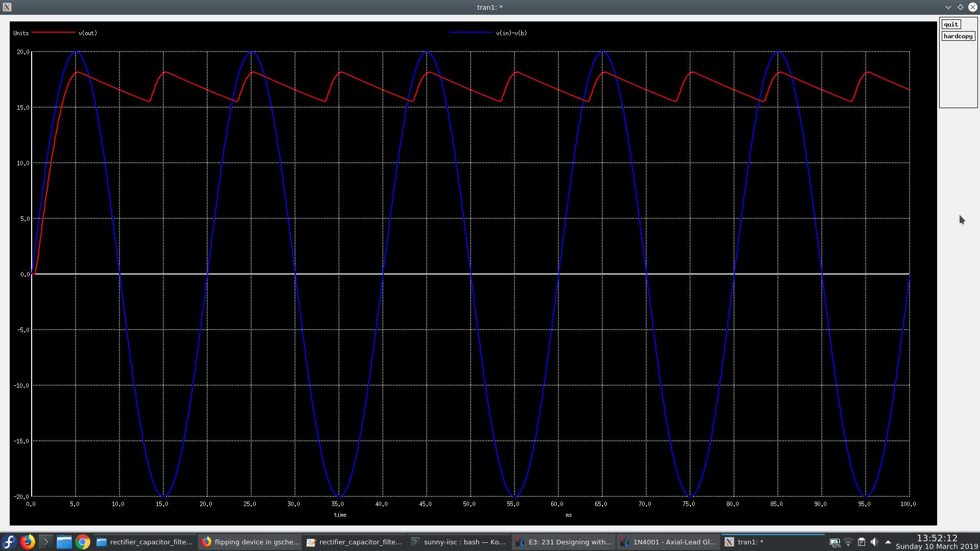This screenshot has height=551, width=980.
Task: Switch to rectifier_capacitor_filter file manager window
Action: [x=145, y=542]
